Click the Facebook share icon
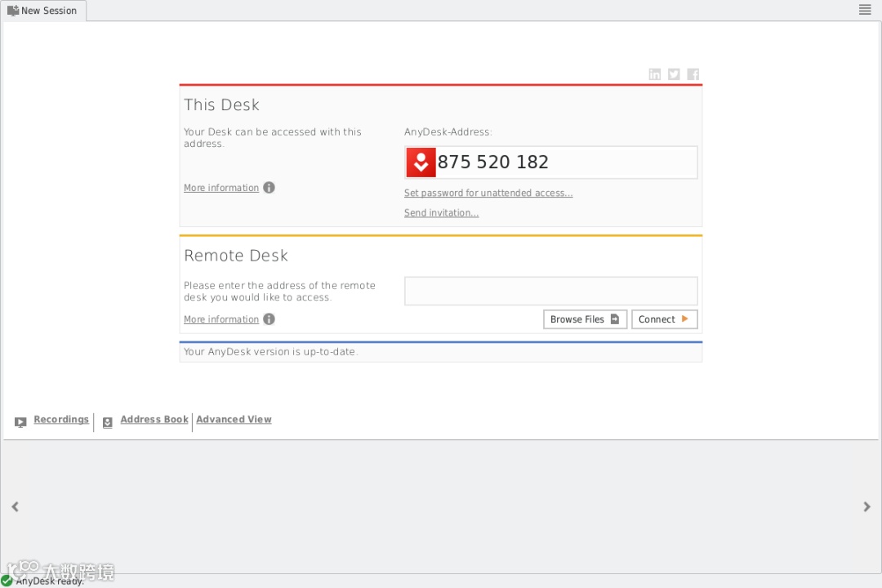Viewport: 882px width, 588px height. pyautogui.click(x=693, y=74)
